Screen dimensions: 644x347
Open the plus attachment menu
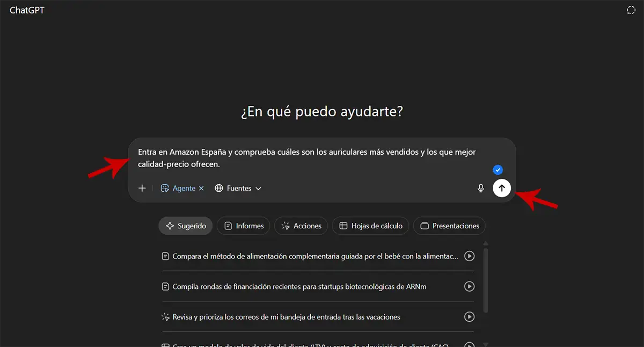[x=142, y=188]
